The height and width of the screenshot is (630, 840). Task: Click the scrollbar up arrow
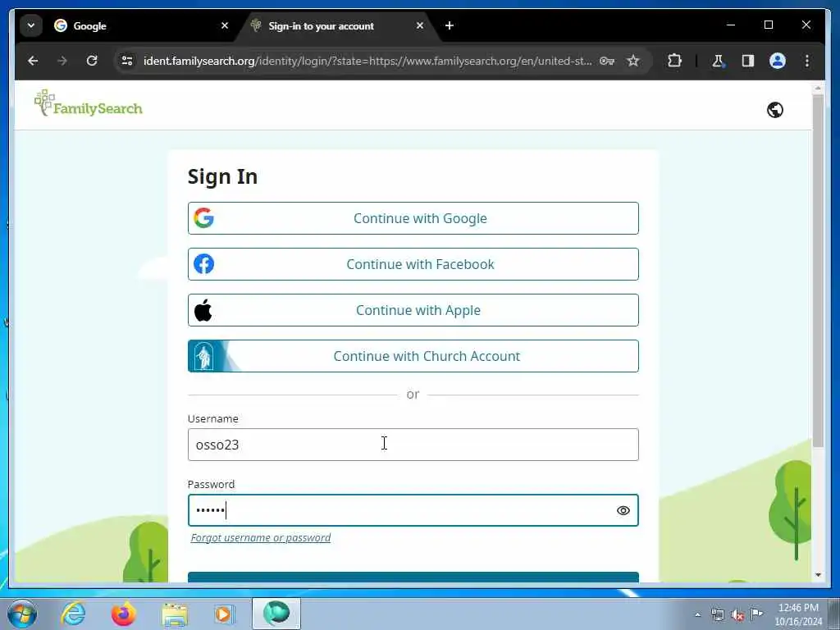(818, 88)
